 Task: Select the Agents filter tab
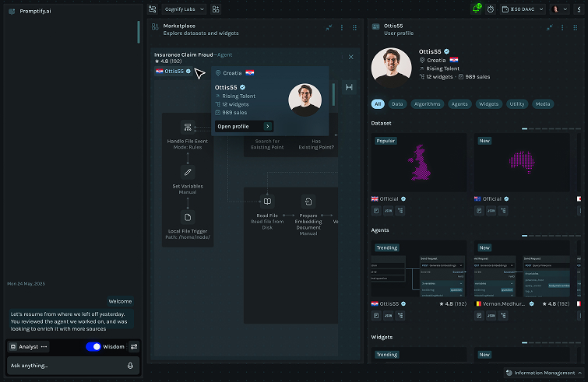coord(459,104)
